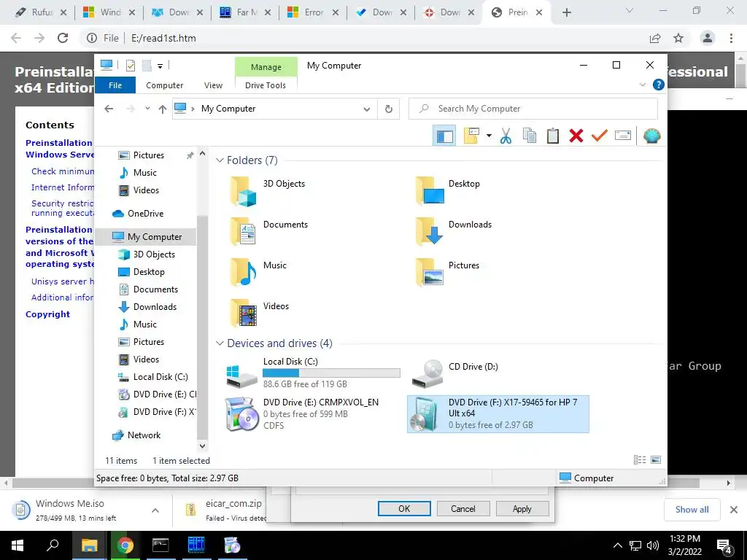Viewport: 747px width, 560px height.
Task: Click Network in navigation pane
Action: (144, 435)
